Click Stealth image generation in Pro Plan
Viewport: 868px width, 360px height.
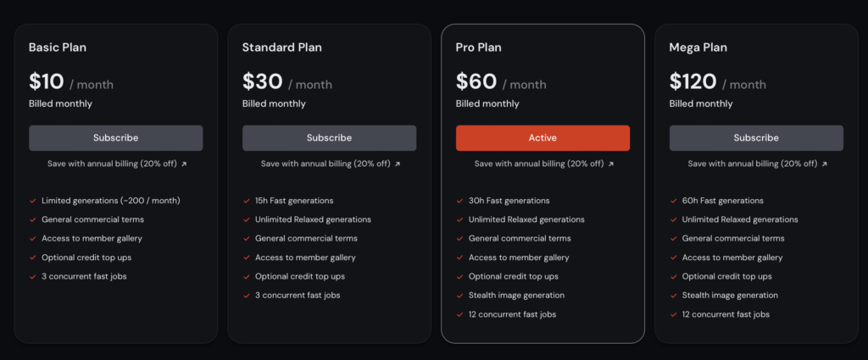pos(516,296)
